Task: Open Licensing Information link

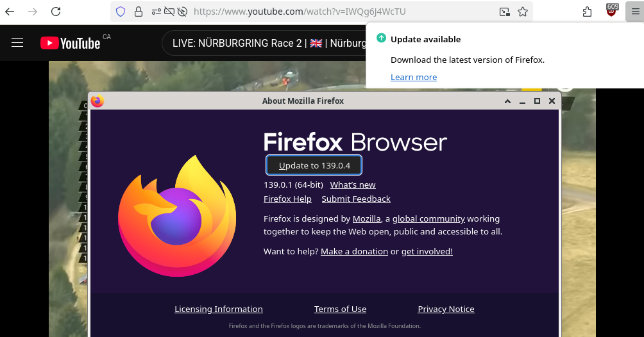Action: click(219, 309)
